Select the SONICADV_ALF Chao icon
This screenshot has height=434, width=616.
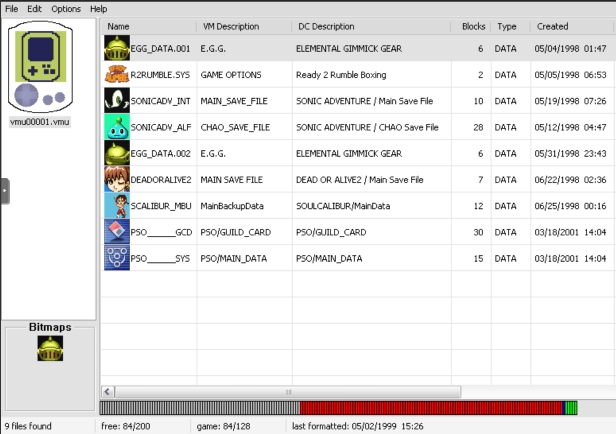pyautogui.click(x=116, y=126)
